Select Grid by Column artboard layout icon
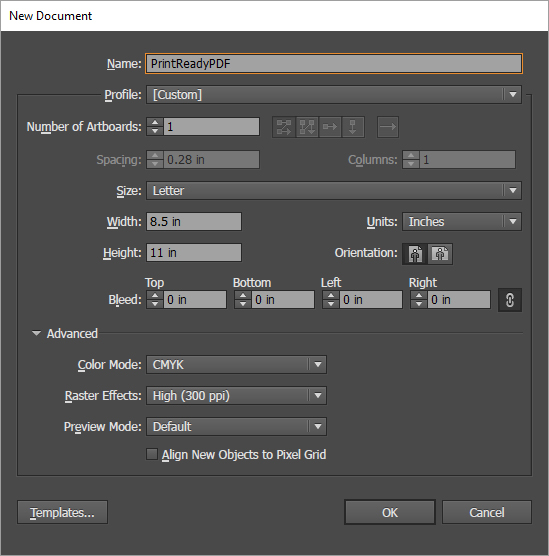The height and width of the screenshot is (556, 549). pos(307,127)
